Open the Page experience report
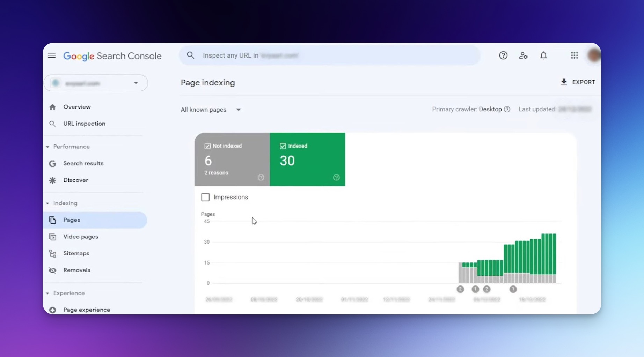644x357 pixels. tap(86, 310)
